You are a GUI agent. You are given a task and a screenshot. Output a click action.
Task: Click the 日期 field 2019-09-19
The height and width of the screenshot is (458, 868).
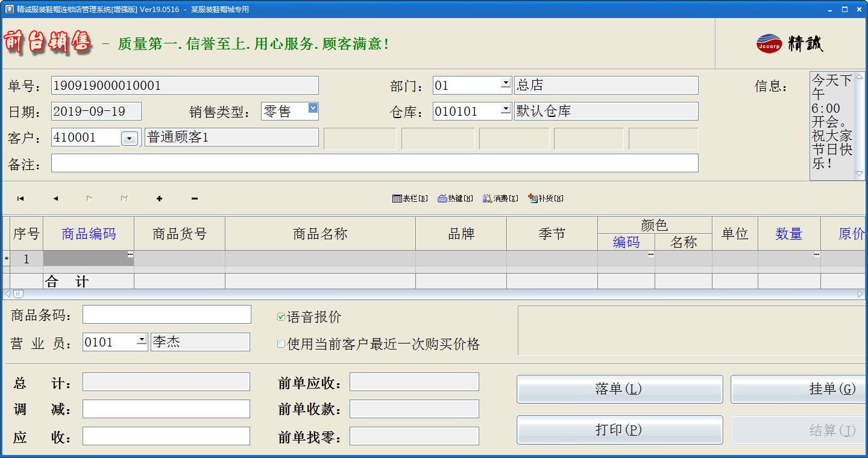[96, 111]
